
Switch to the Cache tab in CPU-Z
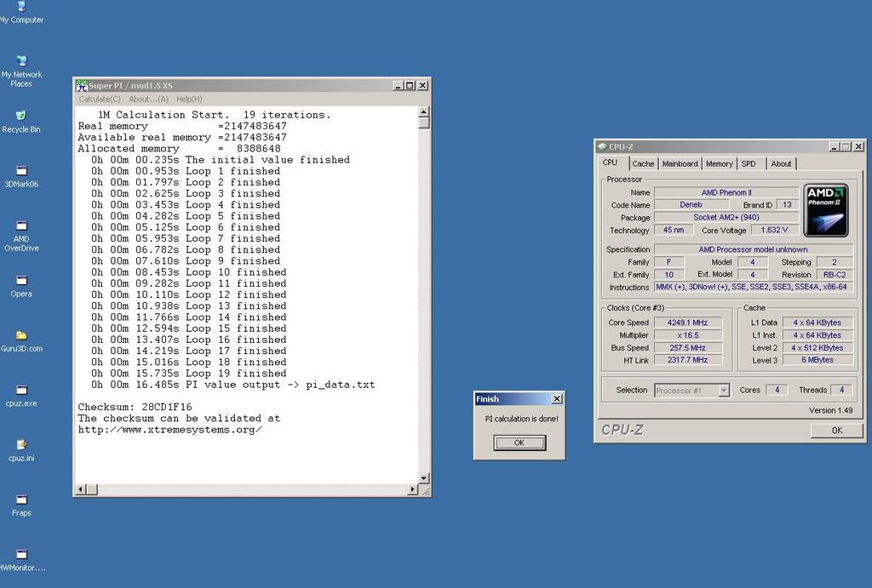pos(643,164)
